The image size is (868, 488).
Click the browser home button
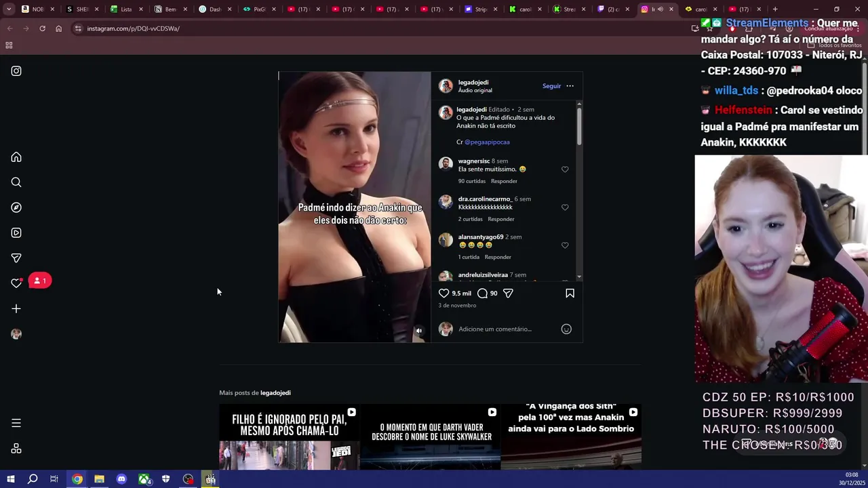click(58, 28)
